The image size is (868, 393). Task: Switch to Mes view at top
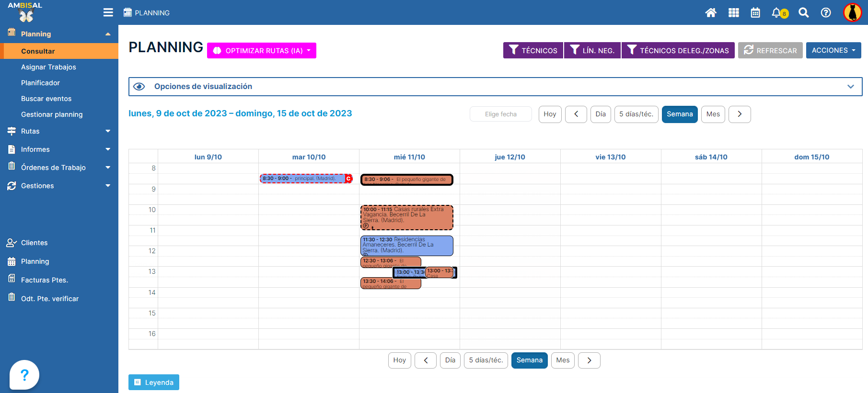[713, 114]
